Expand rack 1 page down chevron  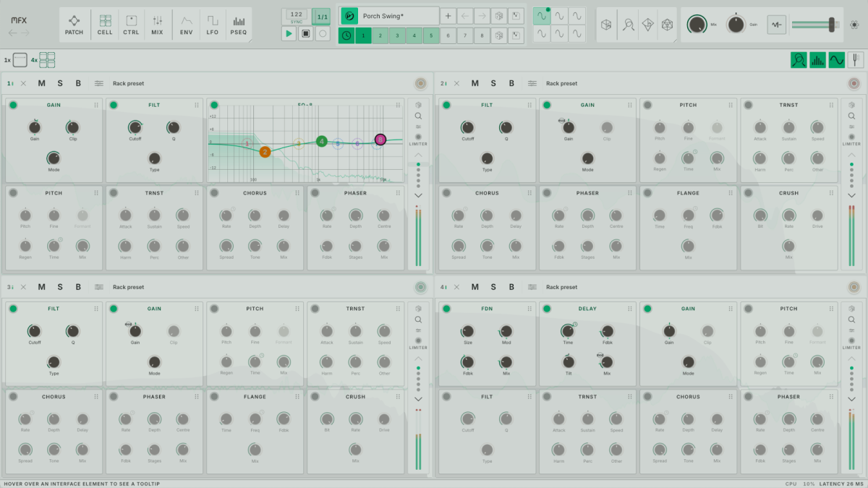[x=418, y=195]
